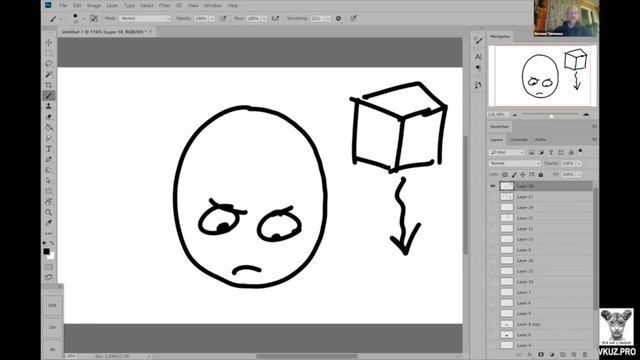Open the brush Mode dropdown in options bar

click(145, 18)
